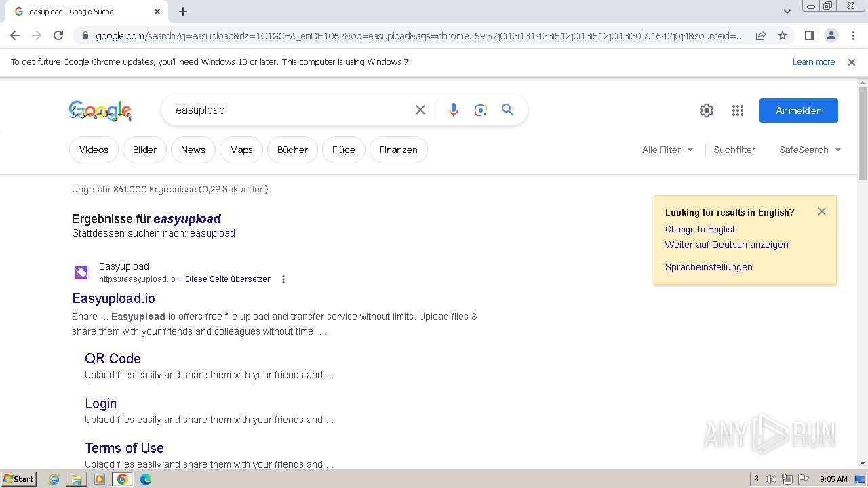Switch to the Finanzen filter tab
This screenshot has width=868, height=488.
tap(399, 150)
